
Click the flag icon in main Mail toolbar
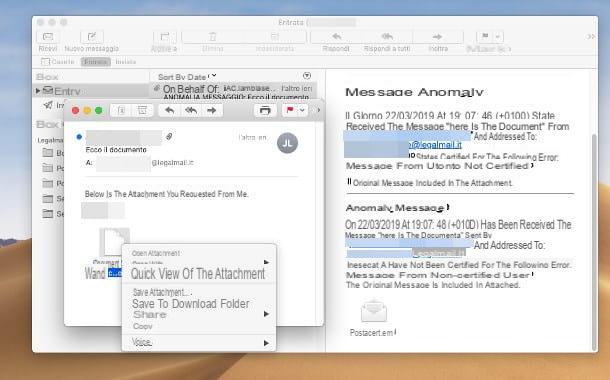485,37
